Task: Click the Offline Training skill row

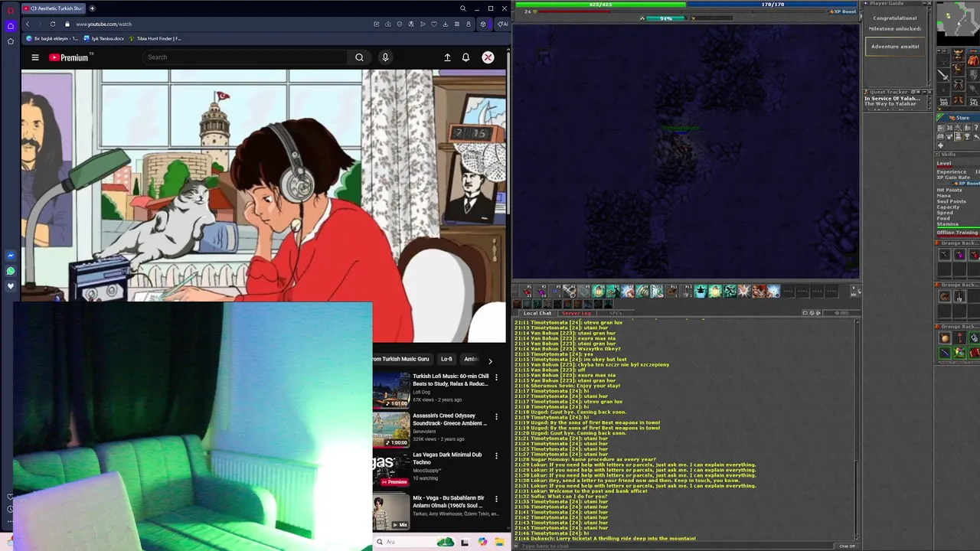Action: (957, 233)
